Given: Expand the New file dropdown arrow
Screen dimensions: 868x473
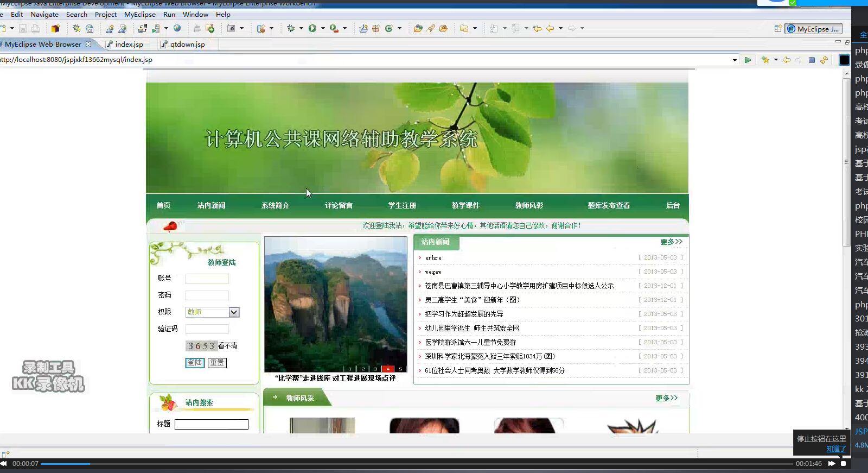Looking at the screenshot, I should 12,28.
